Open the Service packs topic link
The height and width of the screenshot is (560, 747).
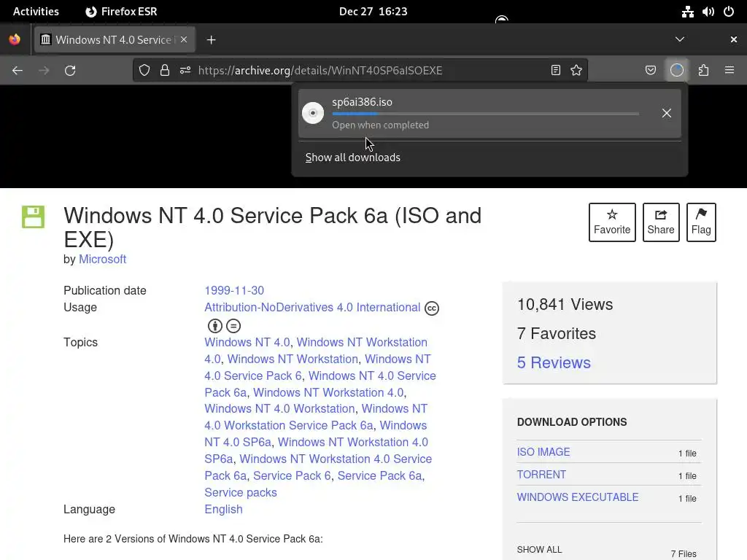click(x=241, y=492)
